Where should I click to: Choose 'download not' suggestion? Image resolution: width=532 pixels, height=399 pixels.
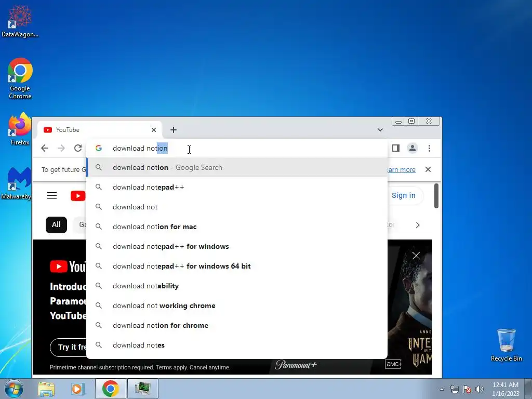coord(237,207)
